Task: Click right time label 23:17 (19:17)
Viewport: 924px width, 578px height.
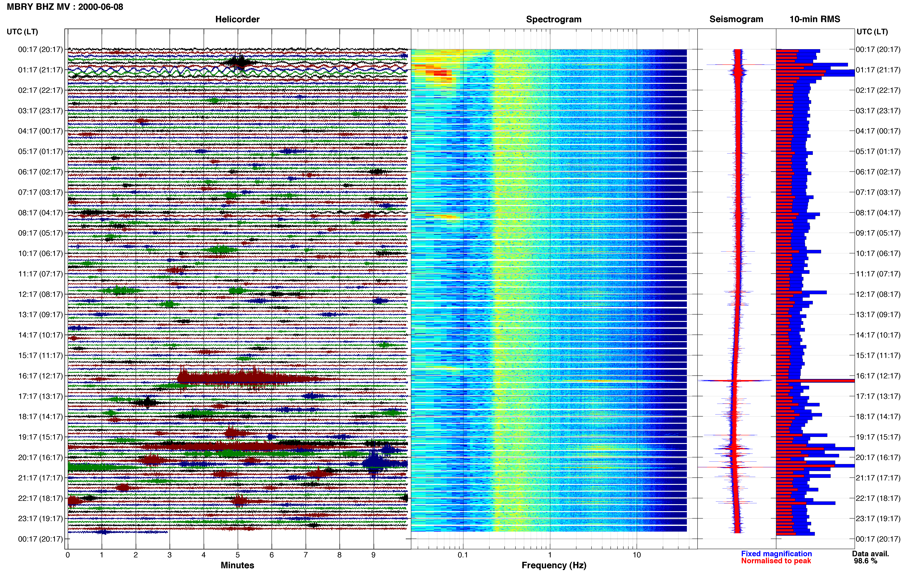Action: pos(878,519)
